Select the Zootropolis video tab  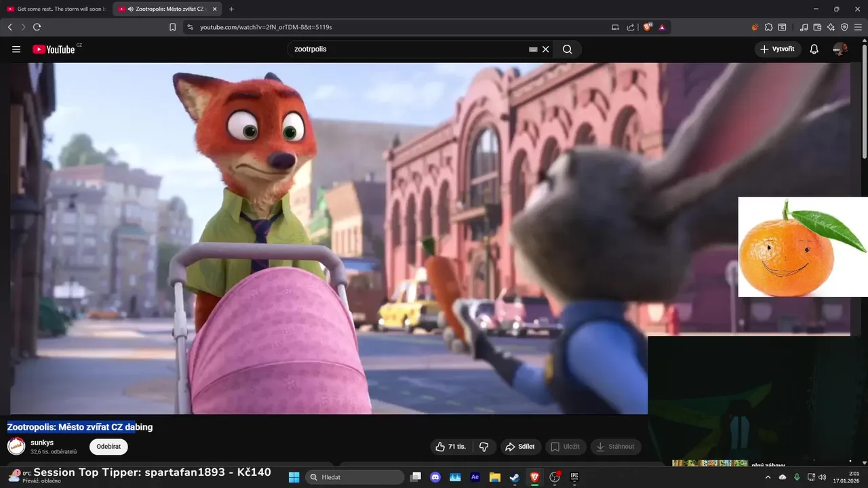168,9
